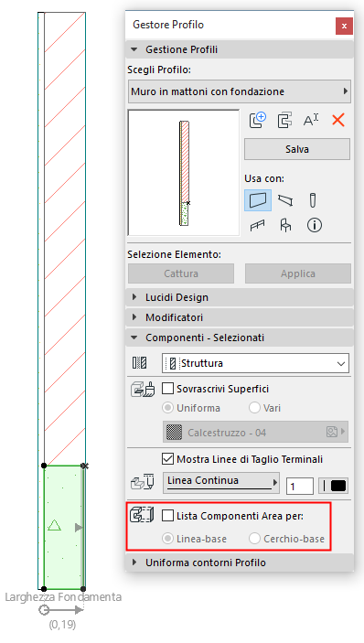This screenshot has height=643, width=364.
Task: Click the Rename Profile icon
Action: tap(311, 120)
